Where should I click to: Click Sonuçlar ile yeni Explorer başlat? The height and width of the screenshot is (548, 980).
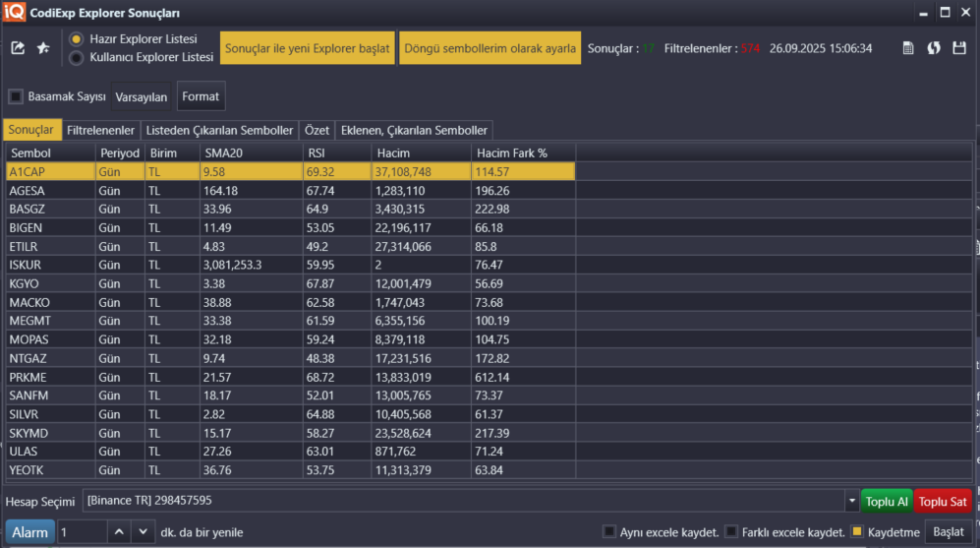pyautogui.click(x=308, y=48)
